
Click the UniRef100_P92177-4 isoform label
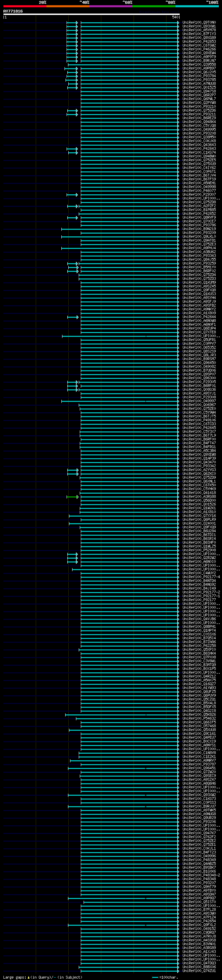[x=201, y=577]
